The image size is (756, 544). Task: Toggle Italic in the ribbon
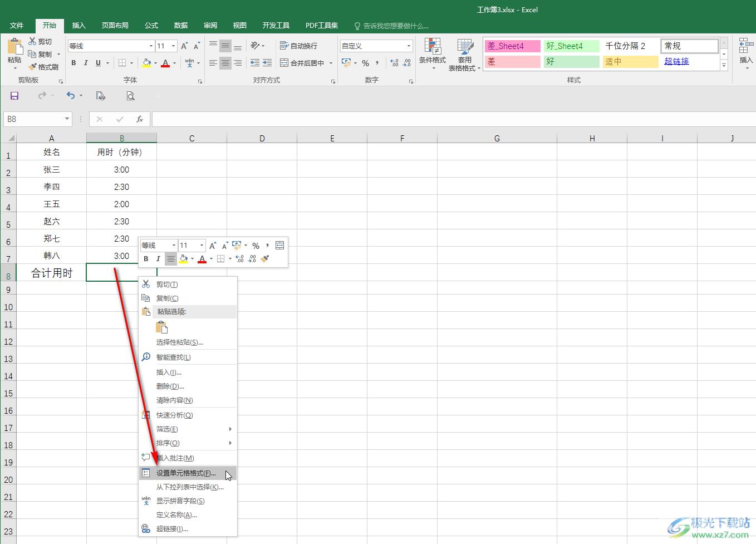tap(86, 63)
